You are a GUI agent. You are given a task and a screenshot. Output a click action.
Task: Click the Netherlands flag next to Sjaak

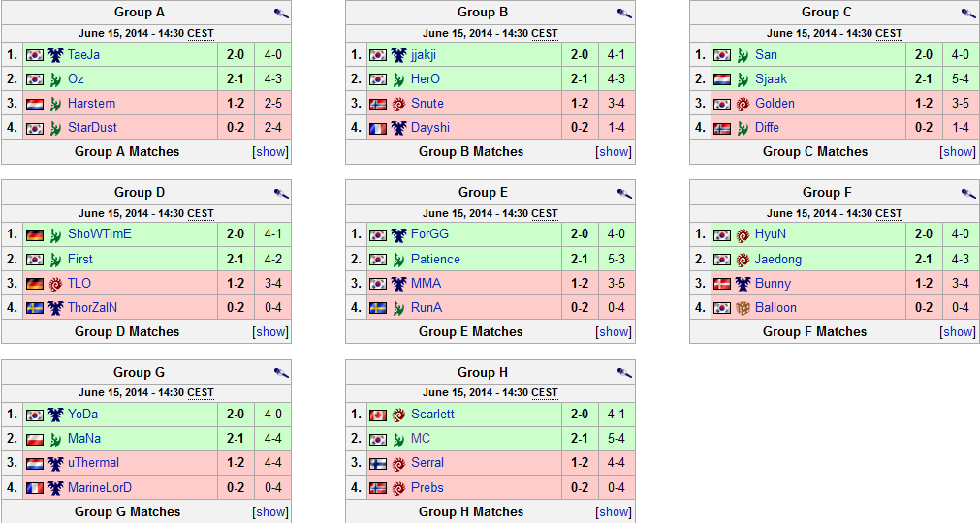tap(723, 79)
